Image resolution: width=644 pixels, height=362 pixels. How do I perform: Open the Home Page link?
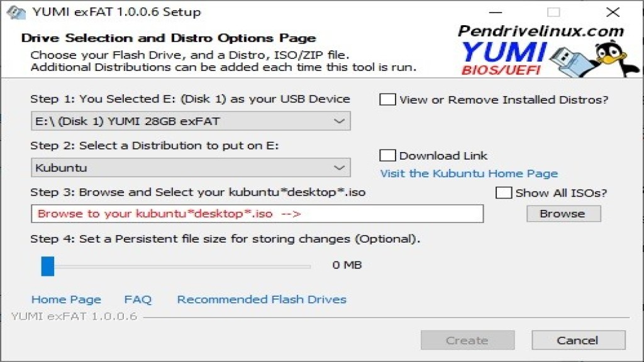[66, 299]
